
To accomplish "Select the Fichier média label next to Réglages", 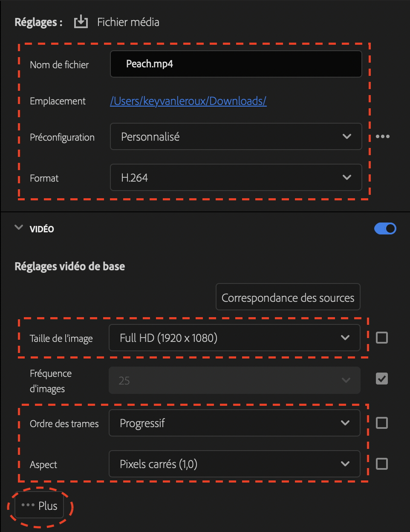I will pos(128,22).
